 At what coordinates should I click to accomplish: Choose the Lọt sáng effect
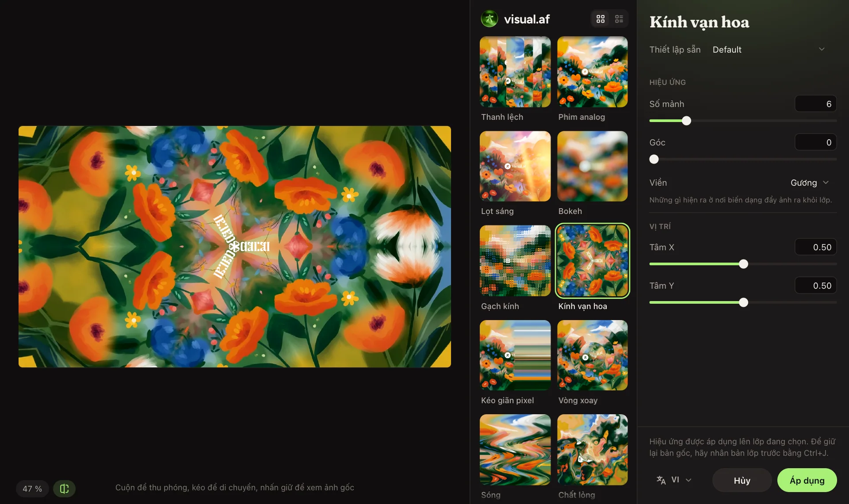pyautogui.click(x=515, y=166)
